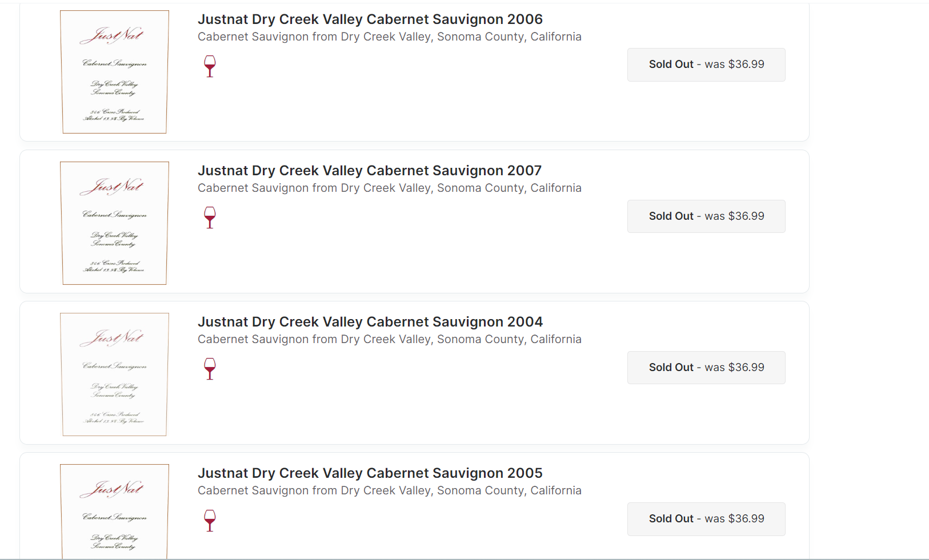Open Justnat Dry Creek Valley Cabernet Sauvignon 2004

370,322
